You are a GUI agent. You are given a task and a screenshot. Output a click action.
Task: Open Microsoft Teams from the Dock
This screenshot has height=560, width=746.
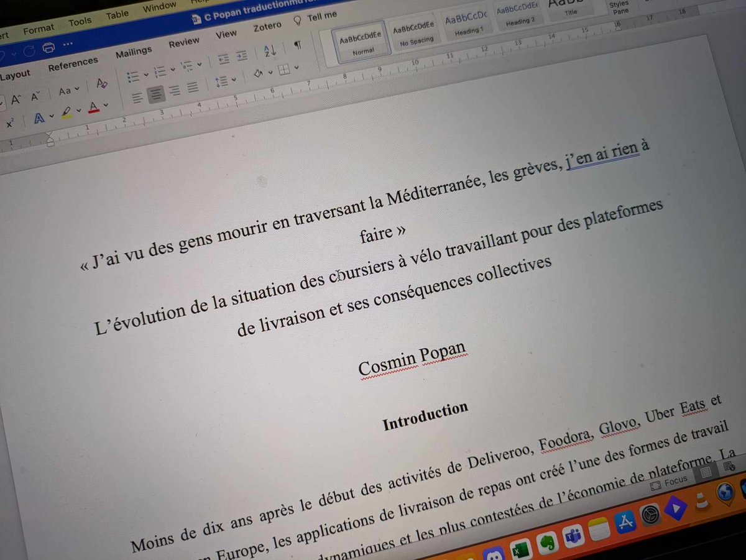click(x=573, y=535)
